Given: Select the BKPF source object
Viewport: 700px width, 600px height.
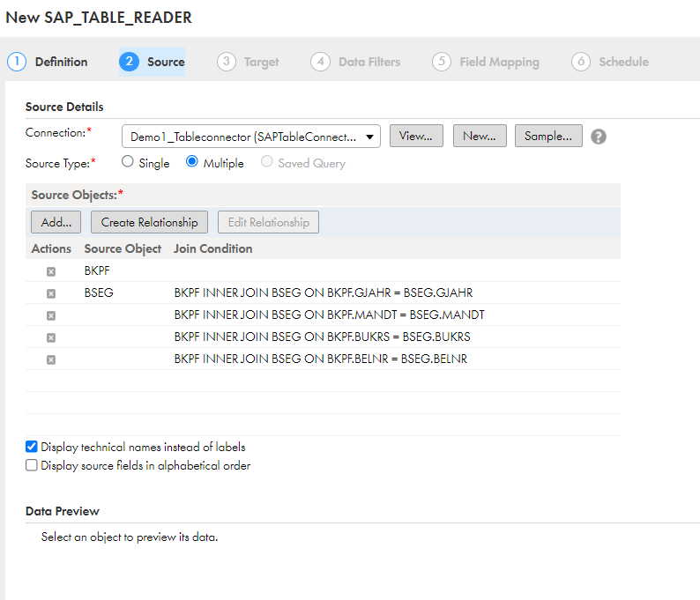Looking at the screenshot, I should click(x=97, y=270).
